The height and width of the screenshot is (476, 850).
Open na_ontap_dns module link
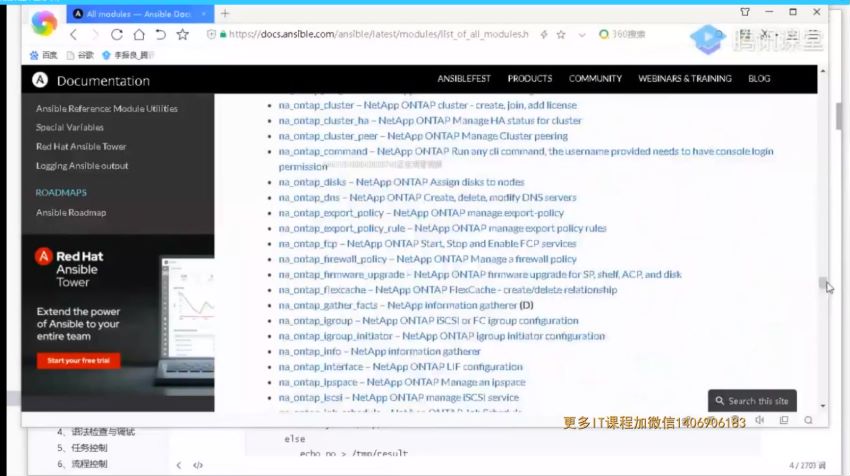click(427, 197)
